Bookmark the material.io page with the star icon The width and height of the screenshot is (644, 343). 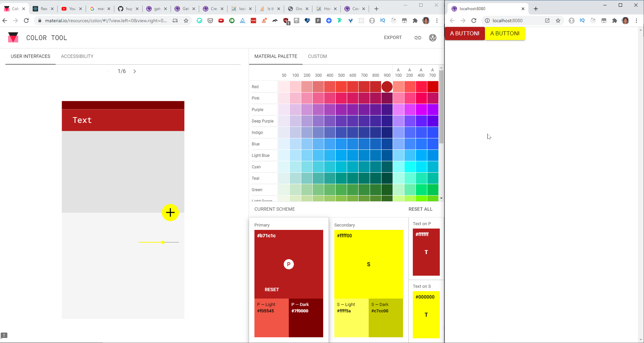coord(186,21)
